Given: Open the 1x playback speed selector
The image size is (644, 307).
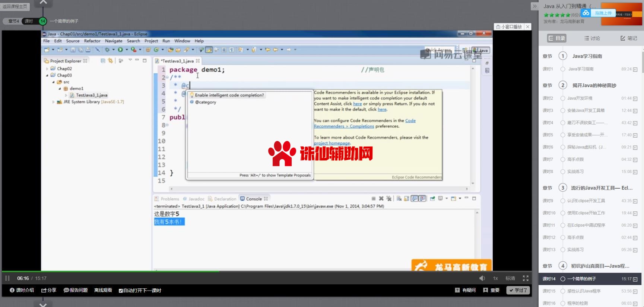Looking at the screenshot, I should point(495,278).
